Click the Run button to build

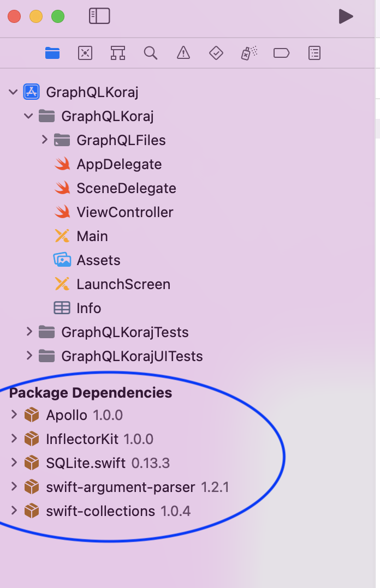[x=346, y=16]
